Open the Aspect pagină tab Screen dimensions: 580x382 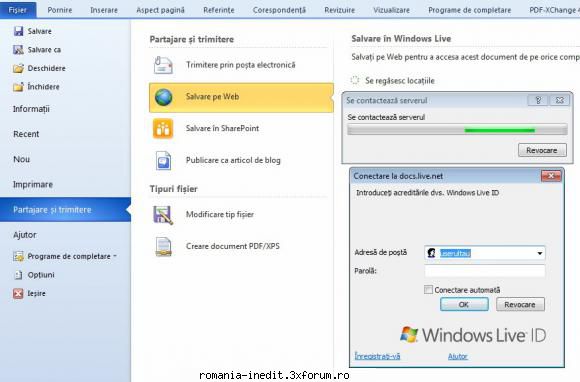click(160, 10)
